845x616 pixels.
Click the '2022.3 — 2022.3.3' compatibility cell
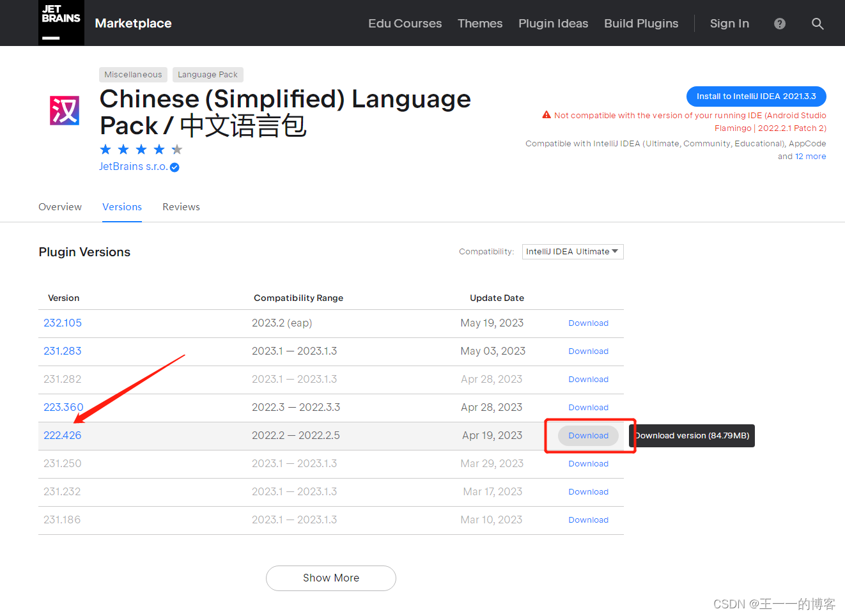tap(296, 408)
